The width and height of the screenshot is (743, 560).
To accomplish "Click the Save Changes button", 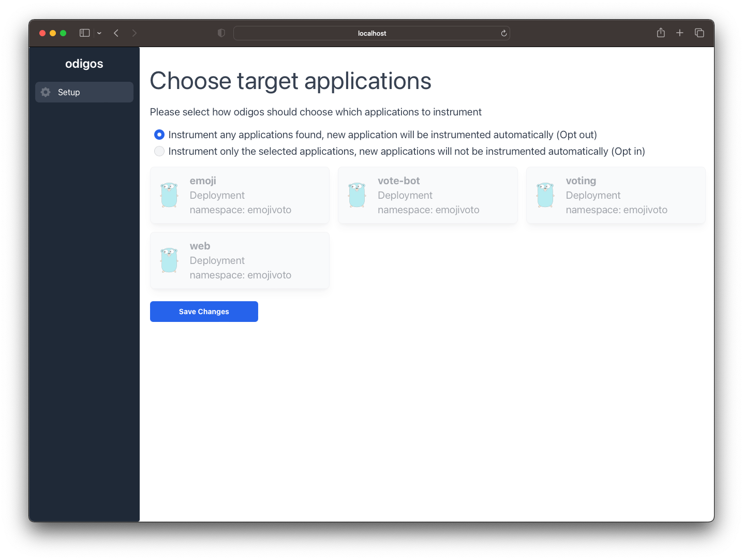I will point(204,312).
